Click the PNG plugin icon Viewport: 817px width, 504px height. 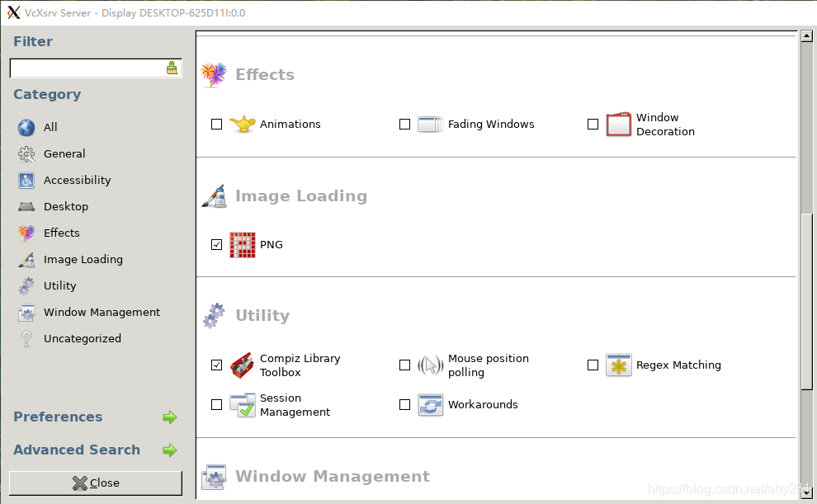(x=243, y=245)
